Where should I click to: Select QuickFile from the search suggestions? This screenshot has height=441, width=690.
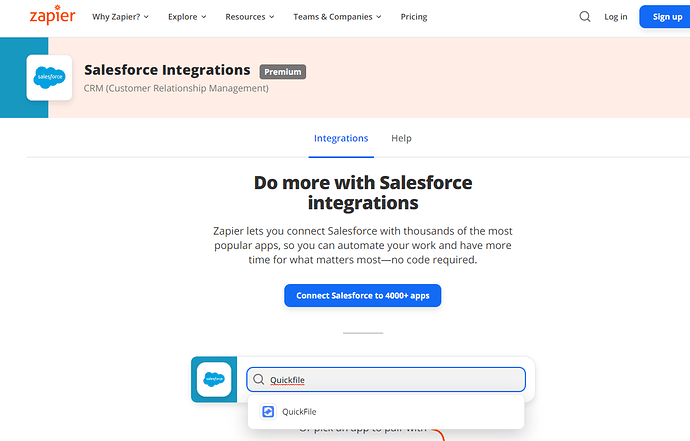[386, 412]
